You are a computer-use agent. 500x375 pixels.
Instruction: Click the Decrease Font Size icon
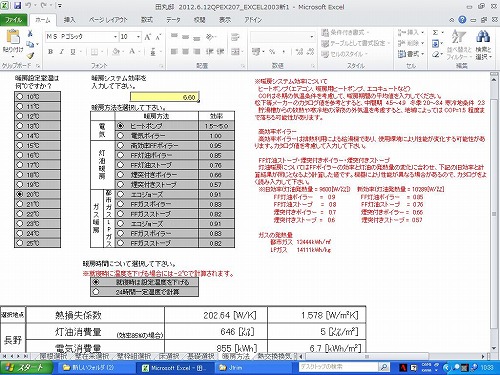(158, 37)
